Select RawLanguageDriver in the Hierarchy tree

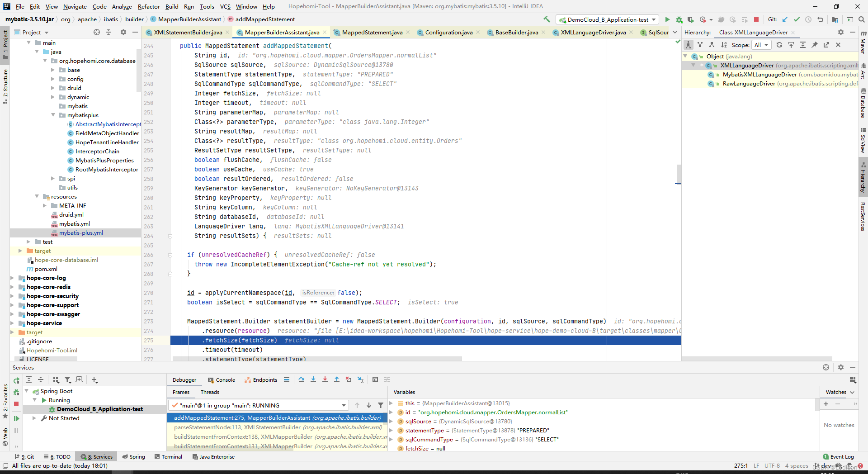pos(749,83)
